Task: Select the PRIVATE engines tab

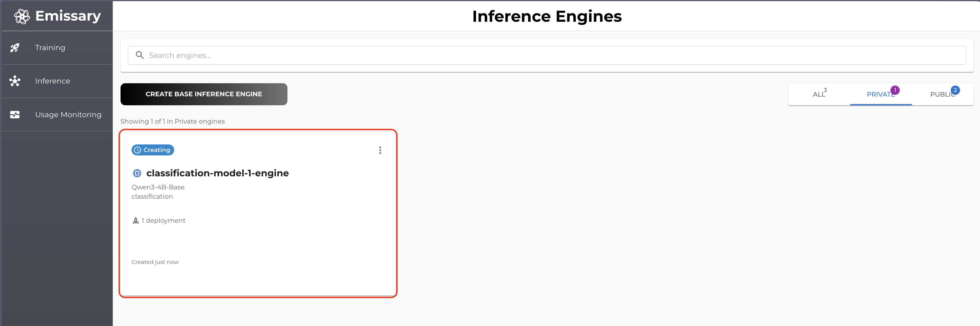Action: point(880,94)
